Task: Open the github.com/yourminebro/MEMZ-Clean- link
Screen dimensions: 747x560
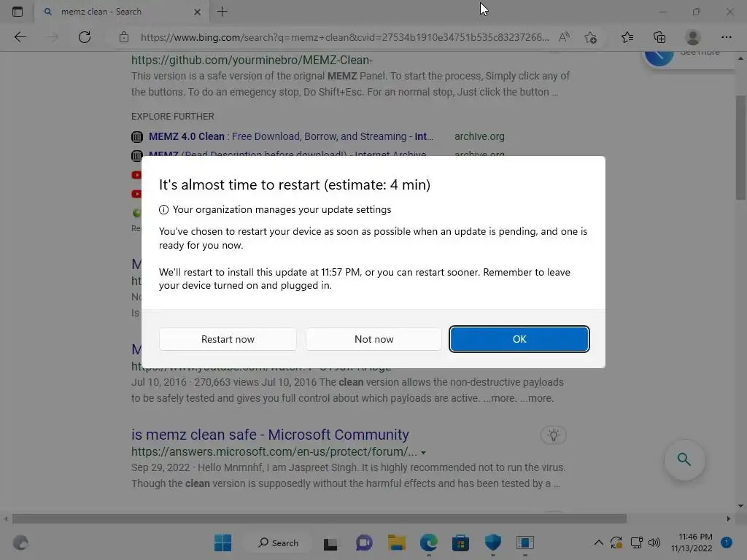Action: 252,60
